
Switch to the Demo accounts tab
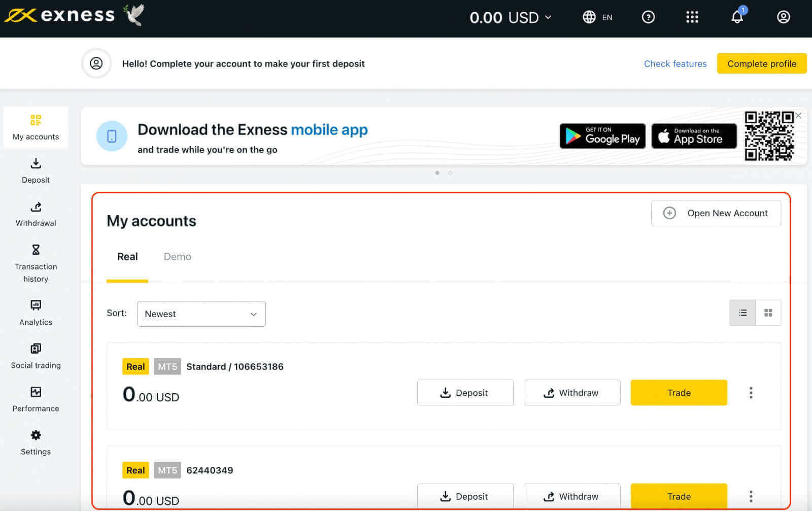pyautogui.click(x=177, y=256)
